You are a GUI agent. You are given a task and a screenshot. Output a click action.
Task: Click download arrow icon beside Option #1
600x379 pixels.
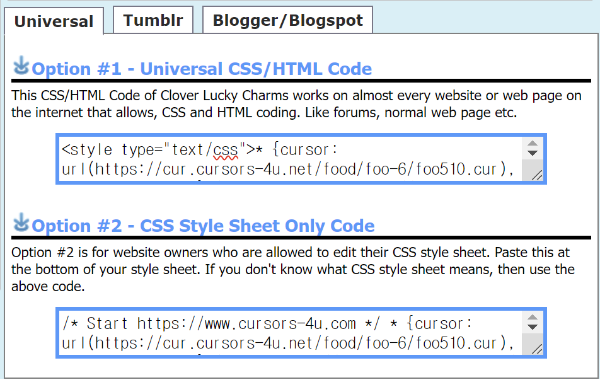tap(21, 65)
